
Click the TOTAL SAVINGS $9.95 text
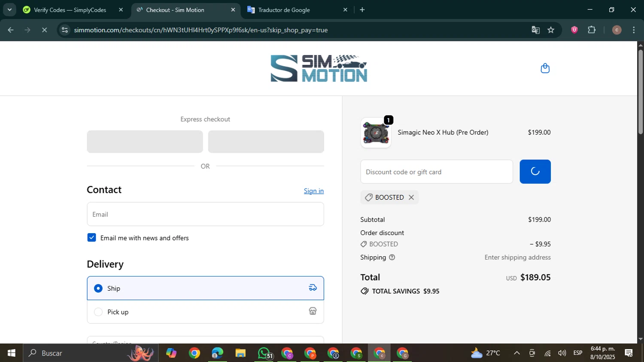[x=406, y=291]
